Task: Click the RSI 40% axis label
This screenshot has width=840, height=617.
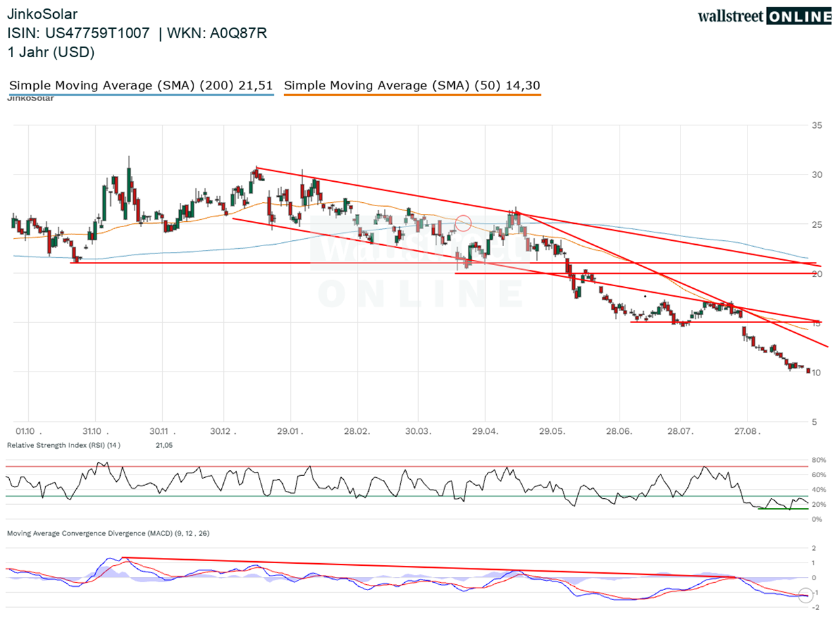Action: (818, 490)
